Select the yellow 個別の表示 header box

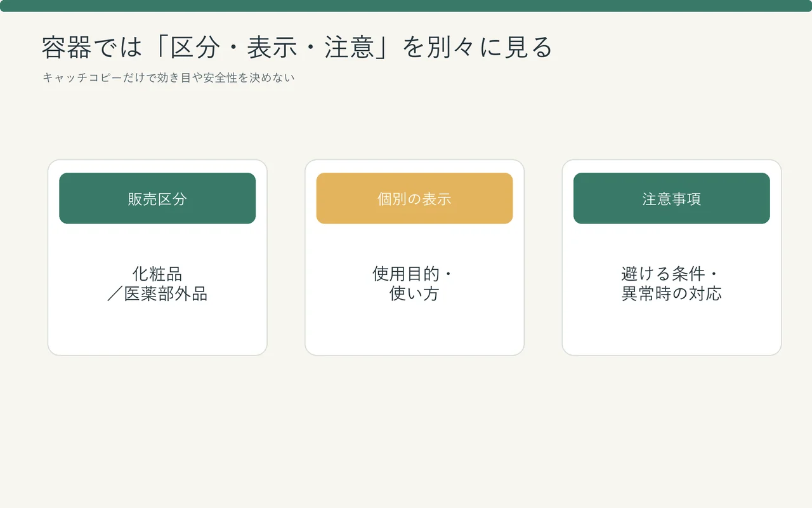pos(414,198)
